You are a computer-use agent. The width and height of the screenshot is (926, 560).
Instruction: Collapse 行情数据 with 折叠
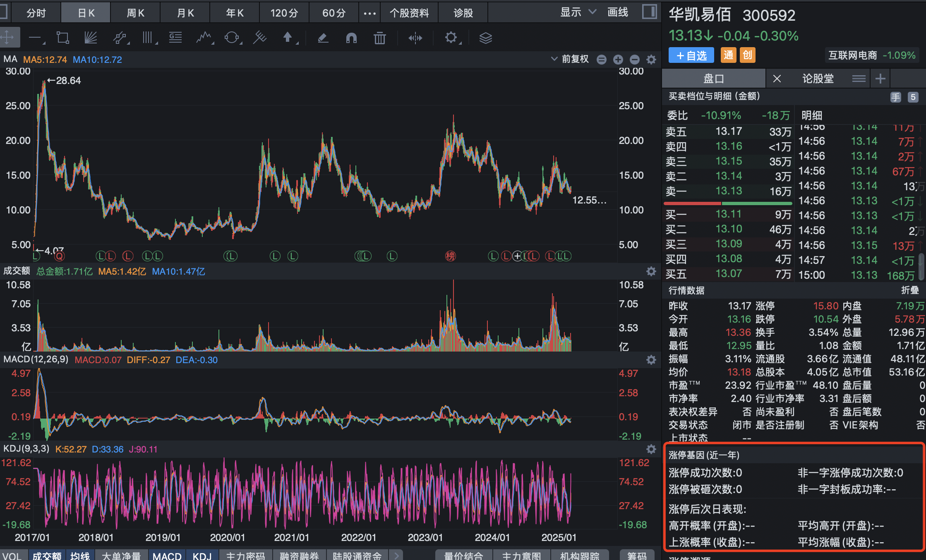click(x=910, y=290)
